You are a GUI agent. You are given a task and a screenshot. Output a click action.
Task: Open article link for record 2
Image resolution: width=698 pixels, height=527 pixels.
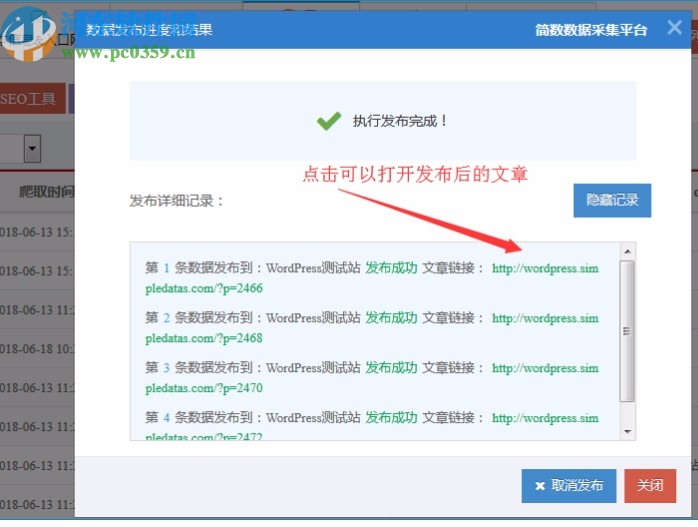coord(545,318)
